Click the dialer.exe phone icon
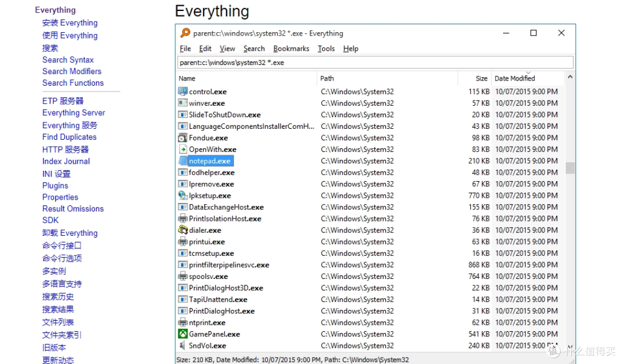This screenshot has width=621, height=364. (x=183, y=230)
